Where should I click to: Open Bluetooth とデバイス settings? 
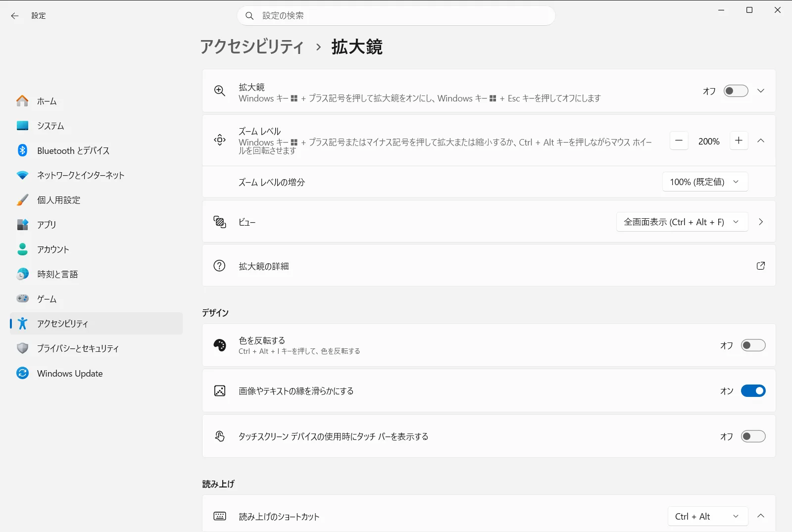coord(96,150)
